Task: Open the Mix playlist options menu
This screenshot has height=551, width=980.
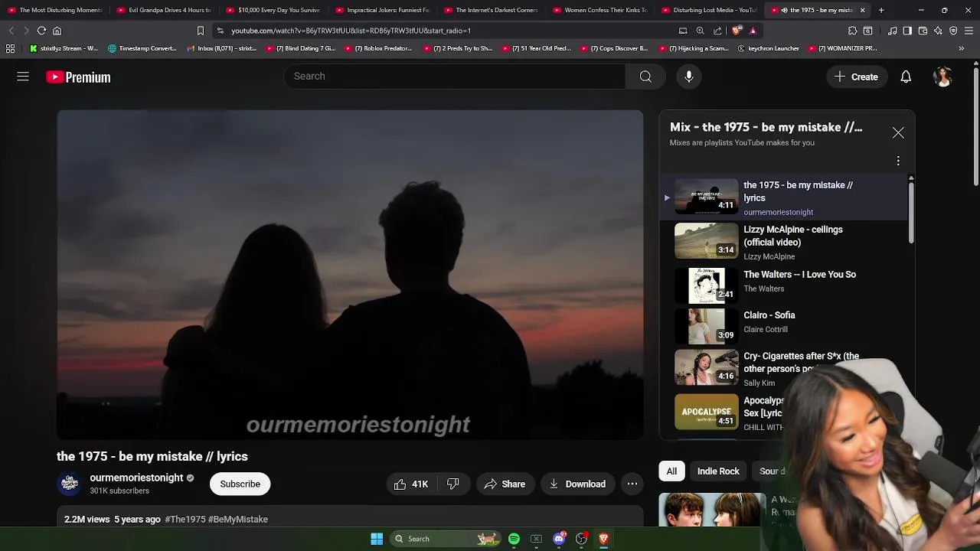Action: 898,161
